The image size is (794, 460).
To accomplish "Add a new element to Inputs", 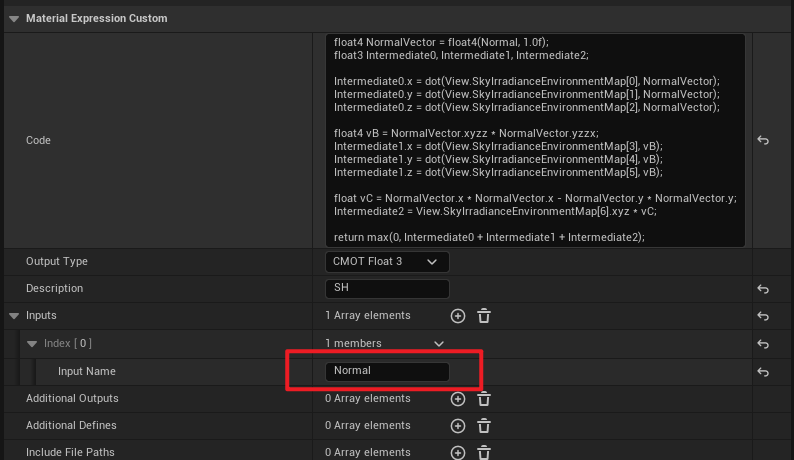I will pyautogui.click(x=458, y=316).
